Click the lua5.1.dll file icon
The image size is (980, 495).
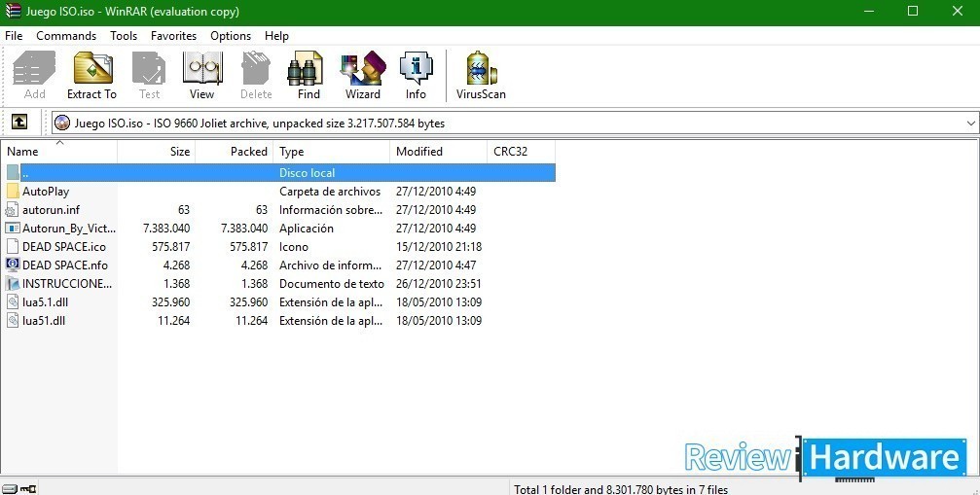tap(13, 302)
